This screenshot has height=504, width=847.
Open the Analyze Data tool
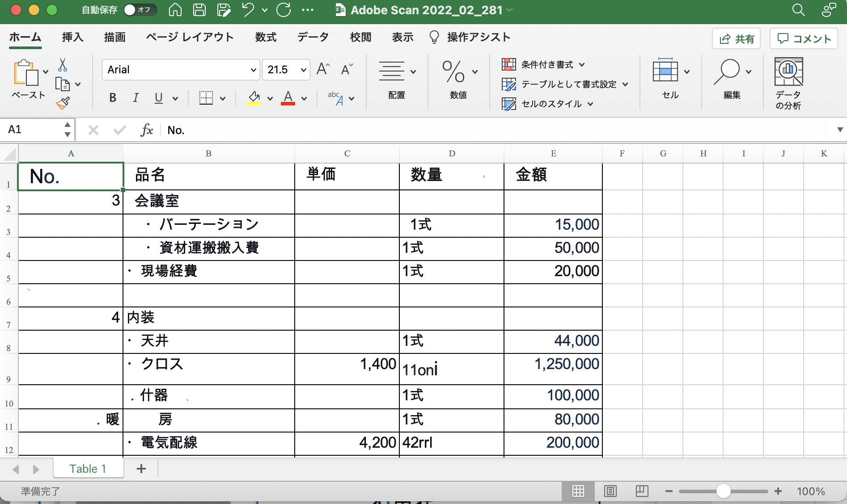click(788, 83)
